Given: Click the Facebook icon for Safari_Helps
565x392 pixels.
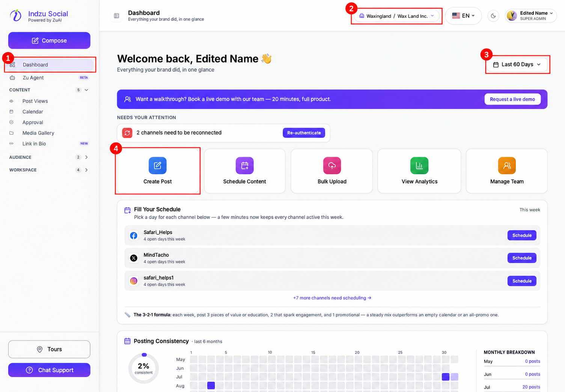Looking at the screenshot, I should (x=134, y=236).
